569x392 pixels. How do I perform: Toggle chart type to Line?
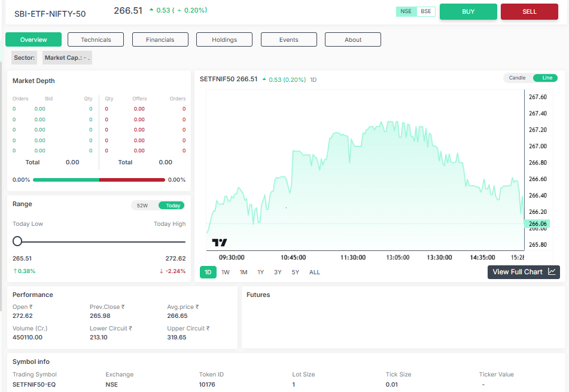click(x=546, y=78)
